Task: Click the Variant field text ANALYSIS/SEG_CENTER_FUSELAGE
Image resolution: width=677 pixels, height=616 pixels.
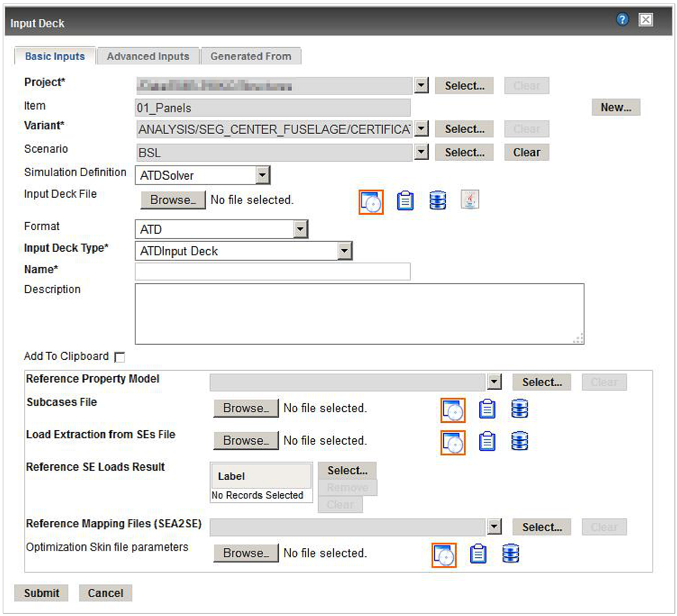Action: (x=274, y=129)
